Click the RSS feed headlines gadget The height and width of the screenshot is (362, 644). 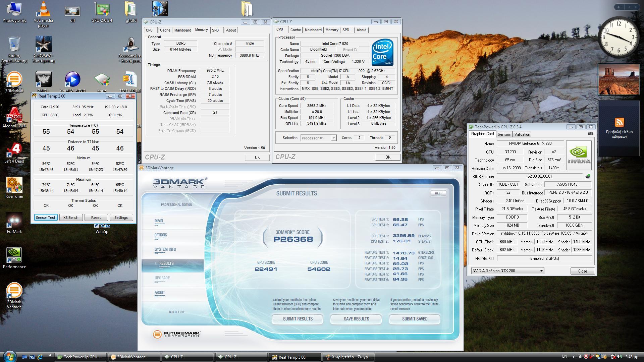(x=619, y=128)
